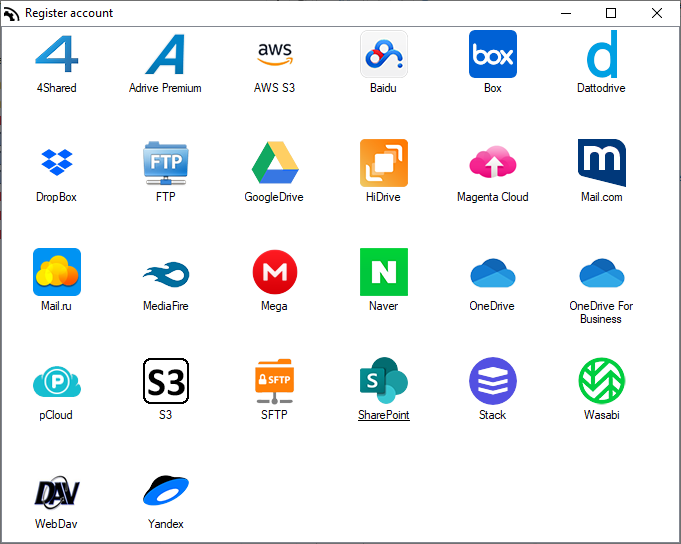
Task: Open the AWS S3 account option
Action: tap(274, 54)
